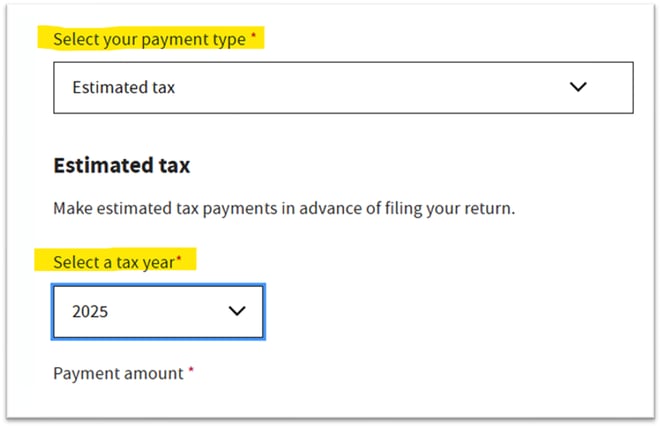Image resolution: width=661 pixels, height=427 pixels.
Task: Click the word 'Make' in the description
Action: (x=72, y=210)
